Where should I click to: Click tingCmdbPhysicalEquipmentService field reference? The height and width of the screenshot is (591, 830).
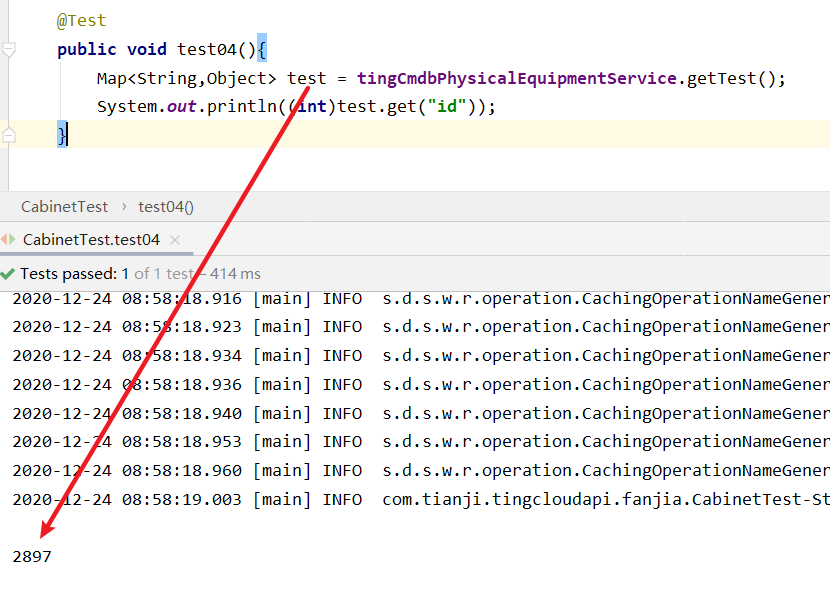click(x=517, y=78)
